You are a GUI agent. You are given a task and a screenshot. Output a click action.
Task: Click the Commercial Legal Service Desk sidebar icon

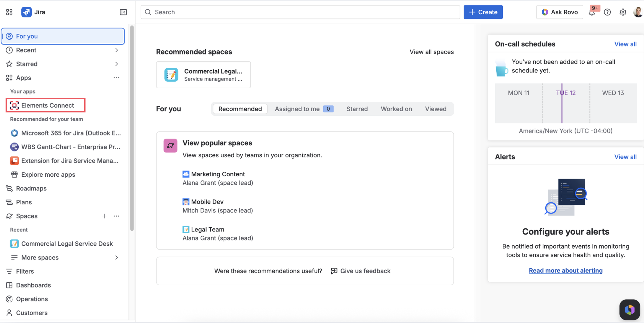point(15,244)
